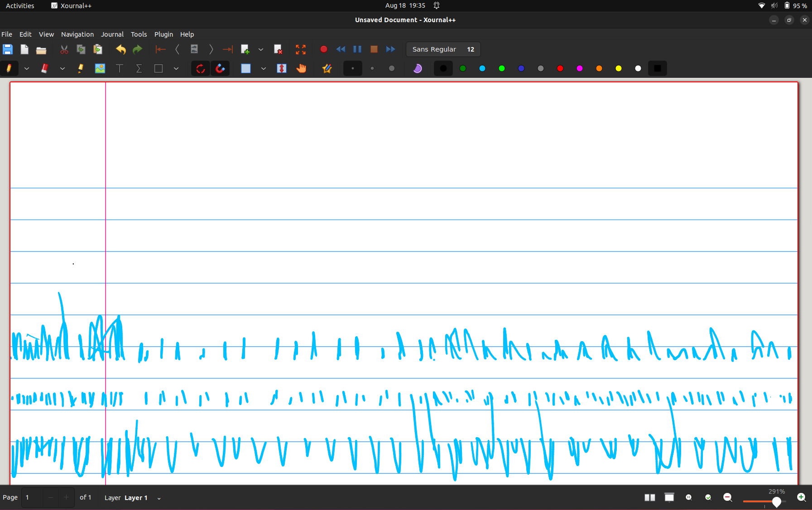The height and width of the screenshot is (510, 812).
Task: Go to first page icon
Action: [160, 49]
